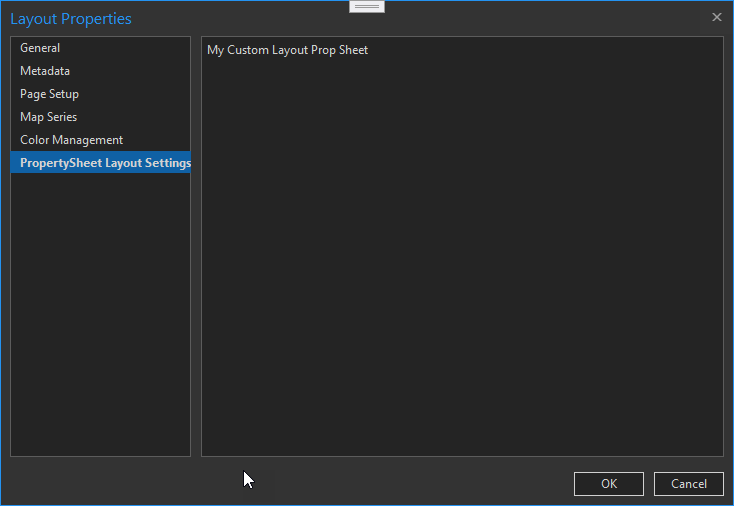This screenshot has height=506, width=734.
Task: Select Metadata in the page list
Action: click(x=45, y=71)
